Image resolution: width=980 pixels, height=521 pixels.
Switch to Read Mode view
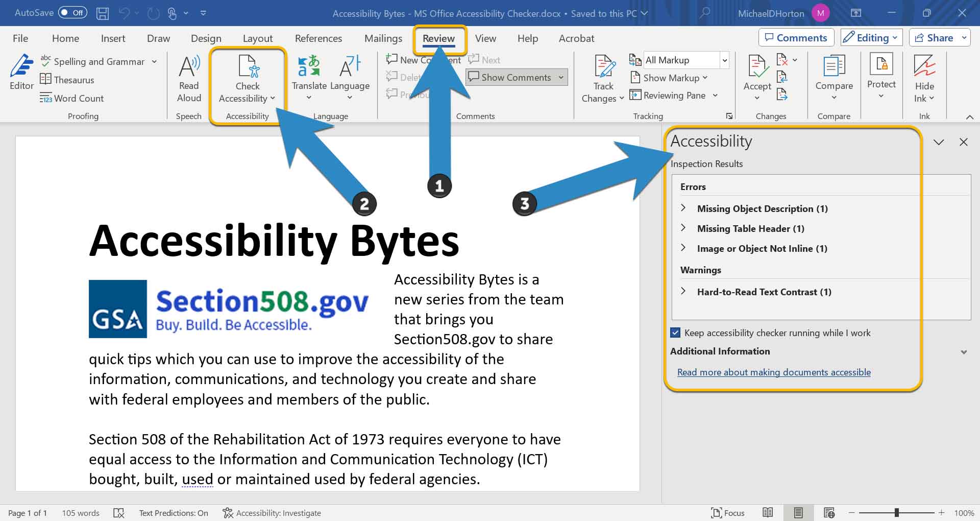768,512
